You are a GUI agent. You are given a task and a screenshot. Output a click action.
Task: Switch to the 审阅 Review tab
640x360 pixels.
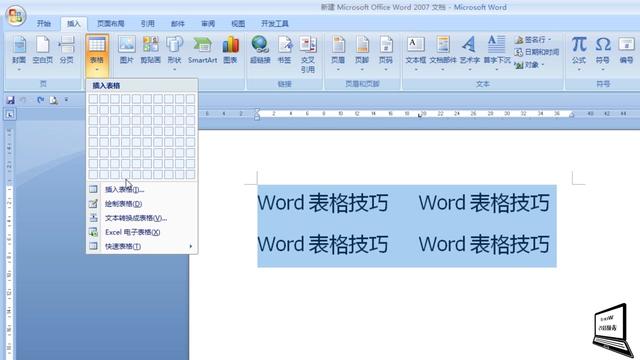coord(208,24)
